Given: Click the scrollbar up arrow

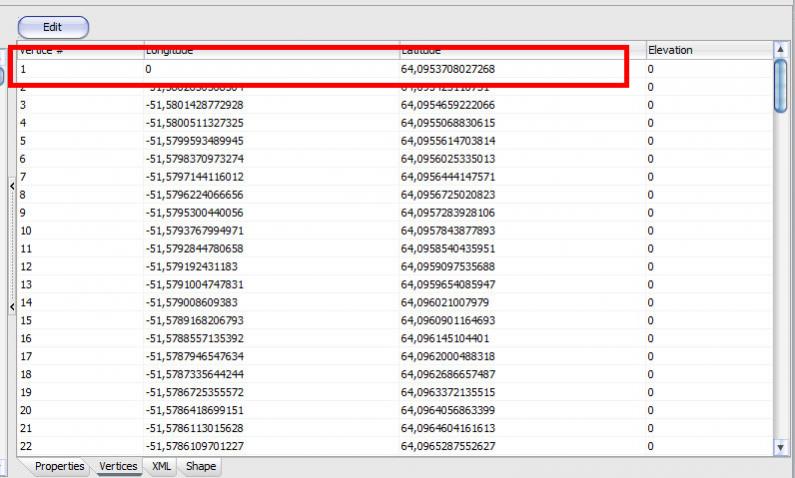Looking at the screenshot, I should 781,49.
